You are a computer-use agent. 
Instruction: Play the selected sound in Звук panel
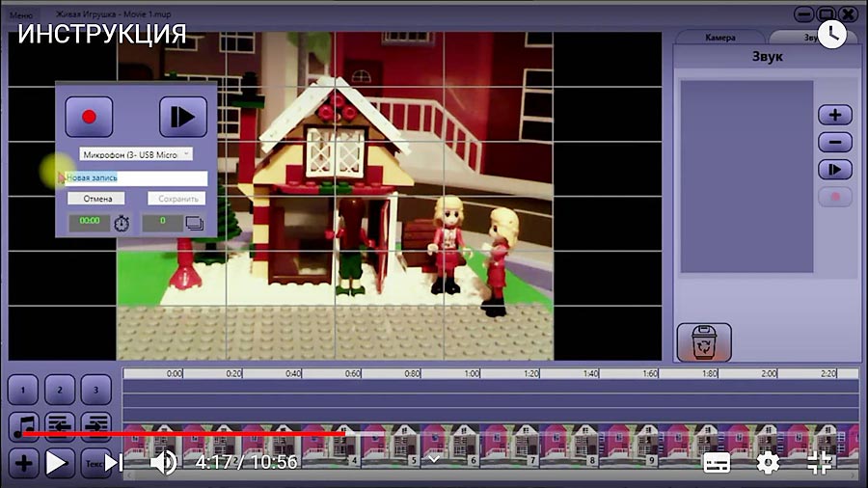coord(834,170)
